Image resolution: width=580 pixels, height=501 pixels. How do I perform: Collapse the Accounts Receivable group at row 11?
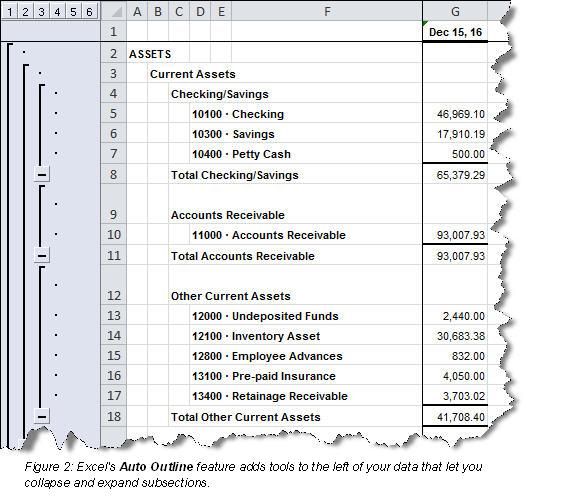42,255
